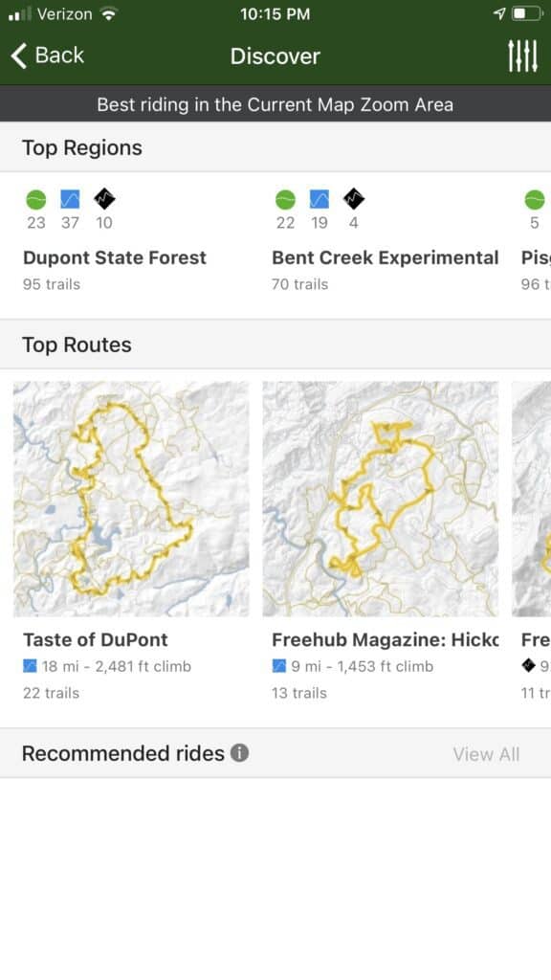The image size is (551, 980).
Task: Tap Dupont blue intermediate-trails square icon
Action: [x=70, y=199]
